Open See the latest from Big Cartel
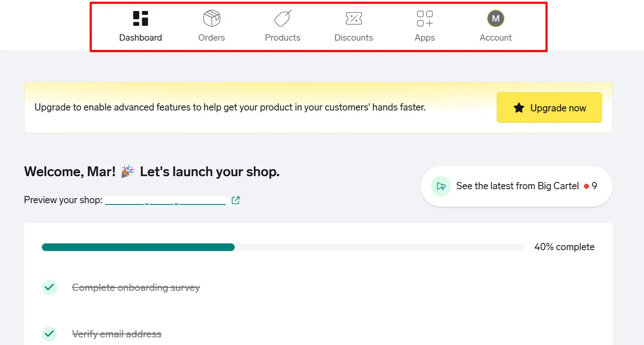Viewport: 644px width, 345px height. (x=517, y=186)
